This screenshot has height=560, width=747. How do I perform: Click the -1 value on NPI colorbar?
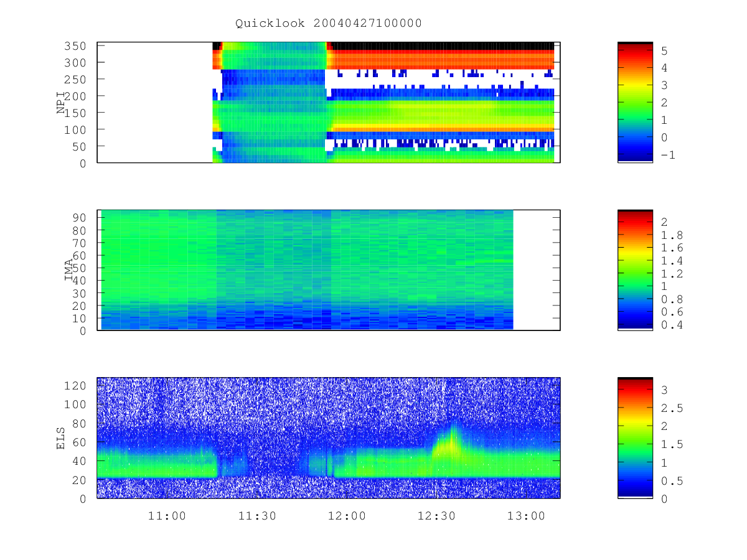pyautogui.click(x=668, y=155)
